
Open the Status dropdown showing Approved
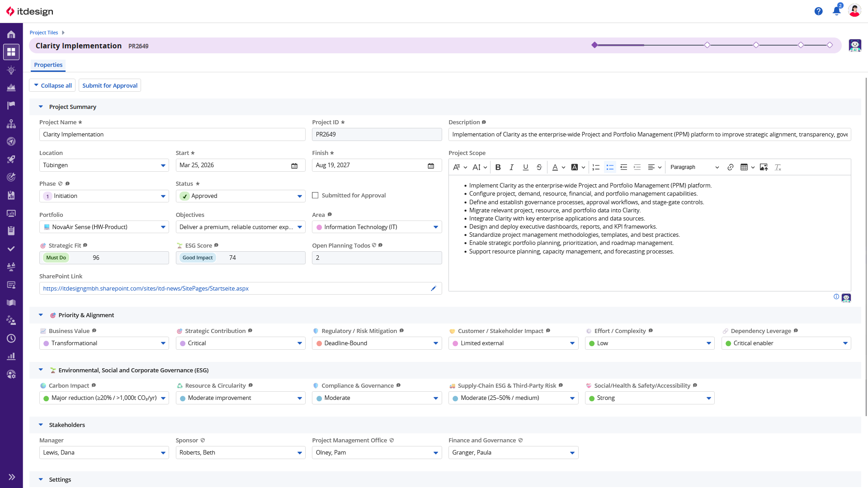pos(241,196)
